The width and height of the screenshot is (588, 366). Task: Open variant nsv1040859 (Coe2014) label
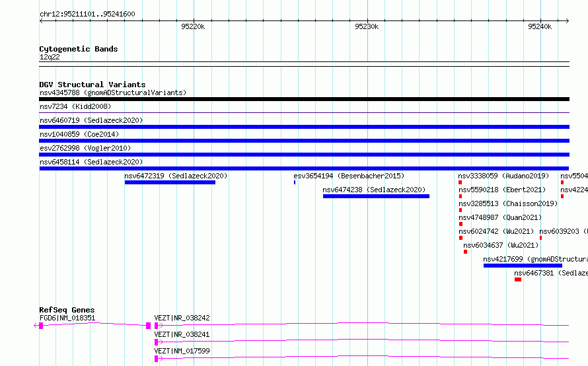[79, 134]
